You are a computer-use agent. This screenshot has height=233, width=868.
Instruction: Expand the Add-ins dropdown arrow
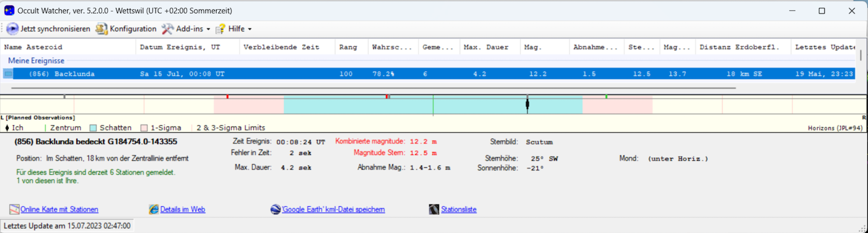208,29
